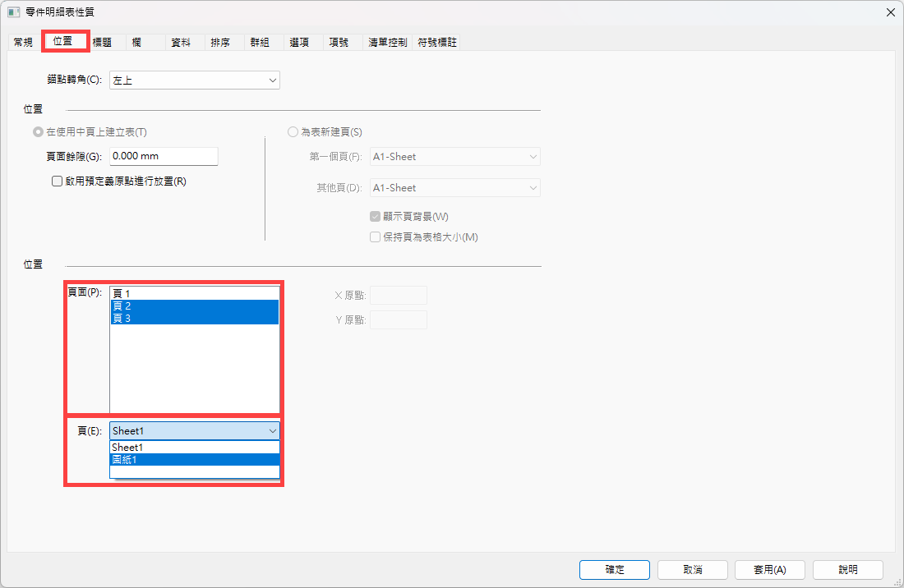904x588 pixels.
Task: Choose Sheet1 from the open dropdown list
Action: click(x=194, y=448)
